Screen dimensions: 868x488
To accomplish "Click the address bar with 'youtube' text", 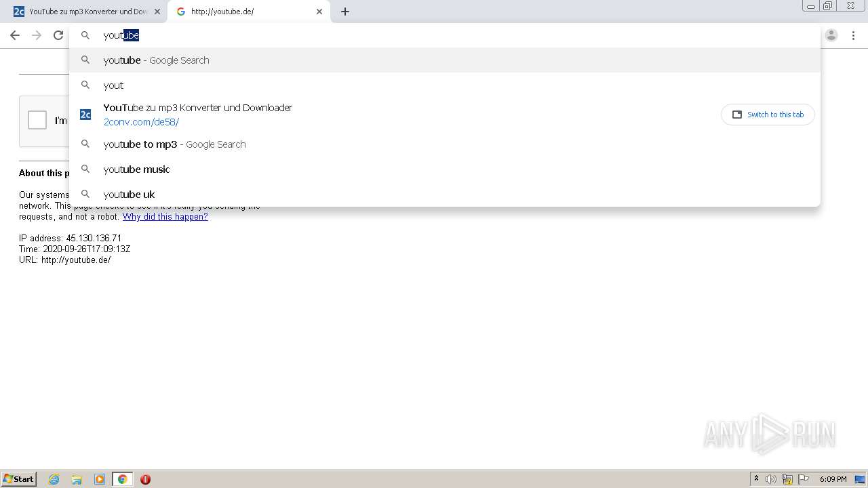I will pyautogui.click(x=444, y=35).
